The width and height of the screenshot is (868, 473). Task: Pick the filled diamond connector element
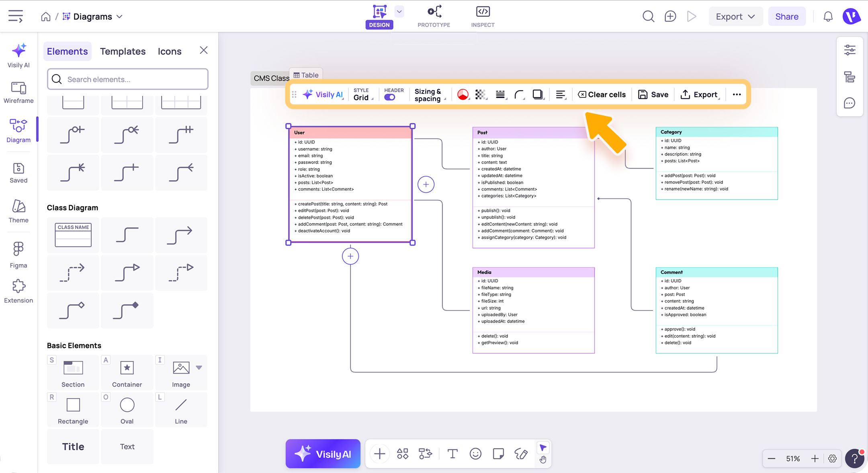click(127, 310)
